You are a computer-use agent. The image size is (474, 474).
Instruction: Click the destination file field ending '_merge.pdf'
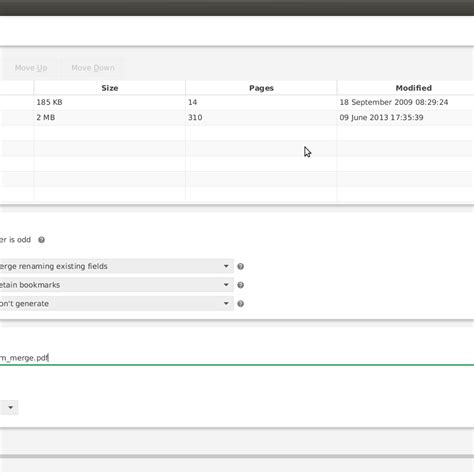pos(237,358)
